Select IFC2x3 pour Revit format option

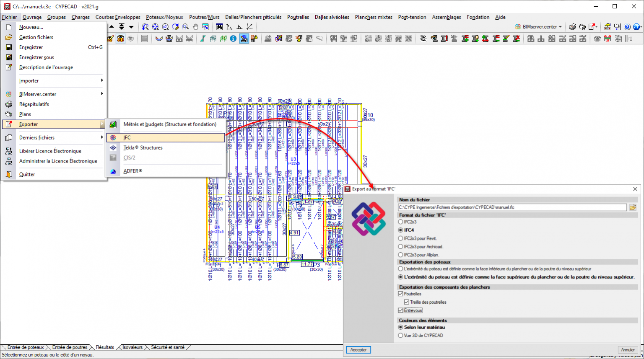point(401,238)
